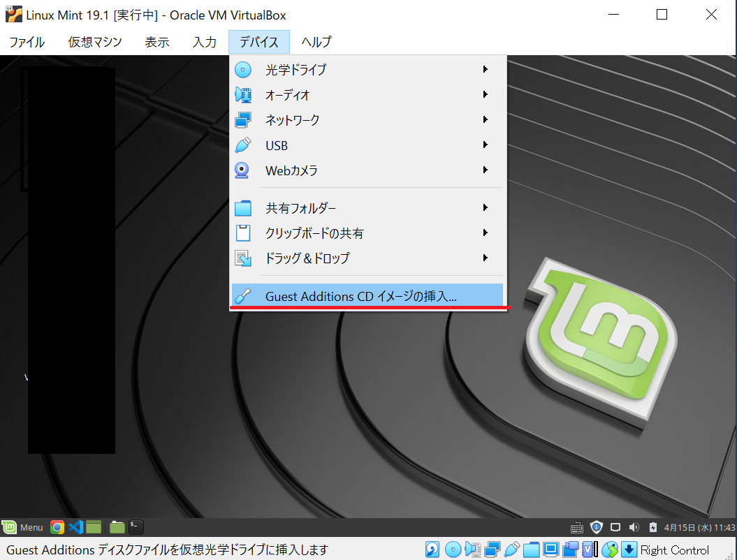Image resolution: width=737 pixels, height=560 pixels.
Task: Open the 表示 menu
Action: click(x=157, y=43)
